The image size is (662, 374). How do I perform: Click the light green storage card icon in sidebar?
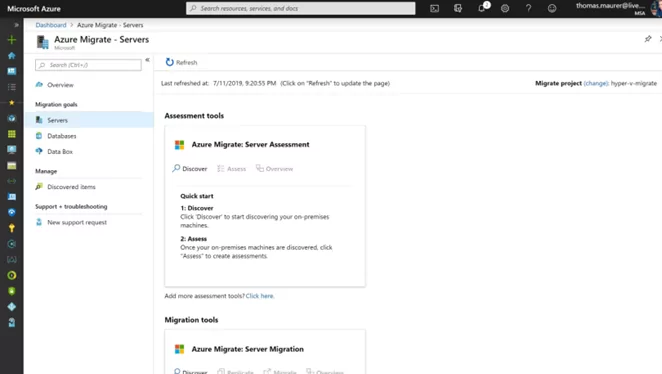coord(12,165)
